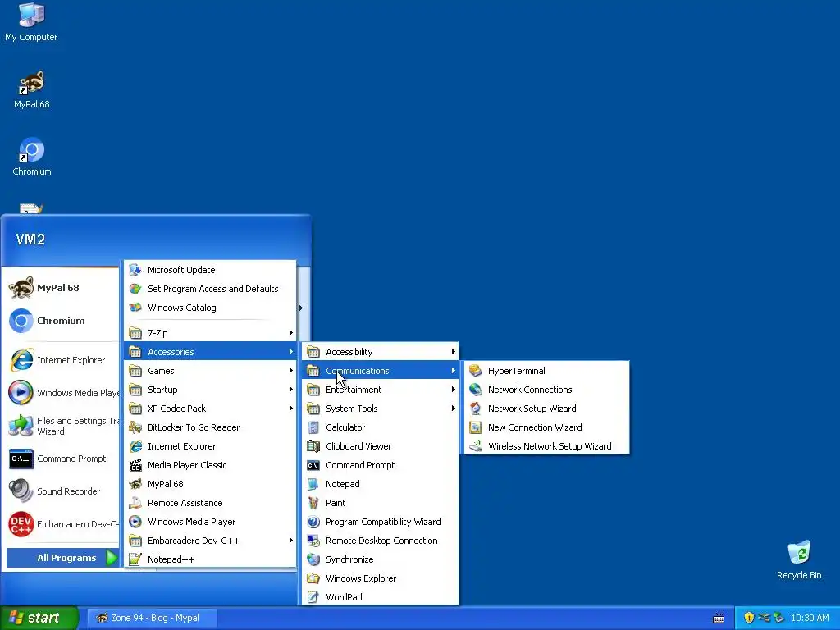Open pinned MyPal 68 in Start menu

tap(62, 288)
